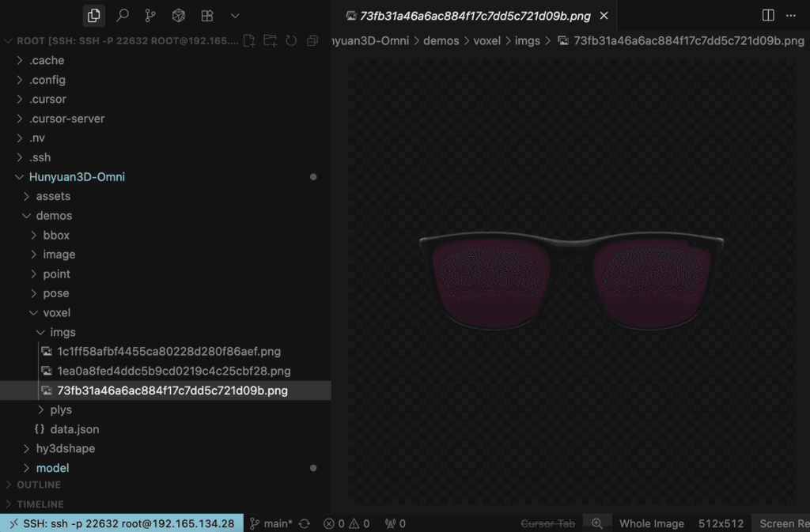Viewport: 810px width, 532px height.
Task: Show additional activity bar views chevron
Action: (235, 16)
